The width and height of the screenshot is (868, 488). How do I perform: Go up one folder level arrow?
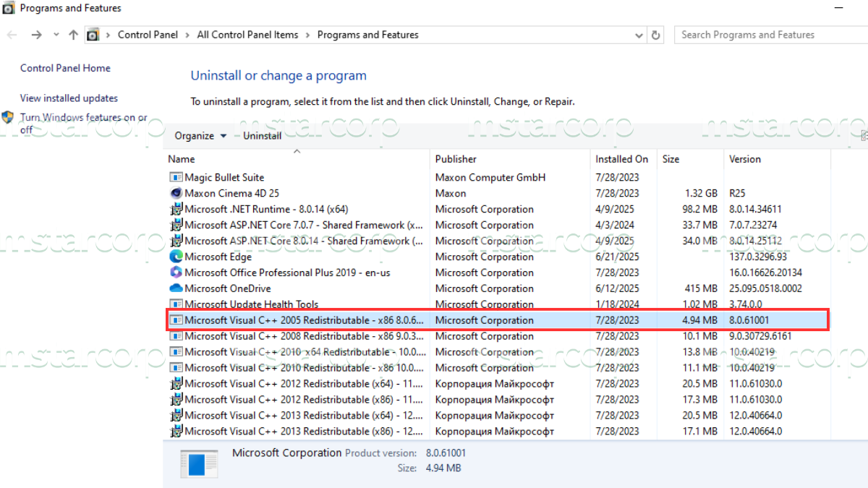pos(73,35)
